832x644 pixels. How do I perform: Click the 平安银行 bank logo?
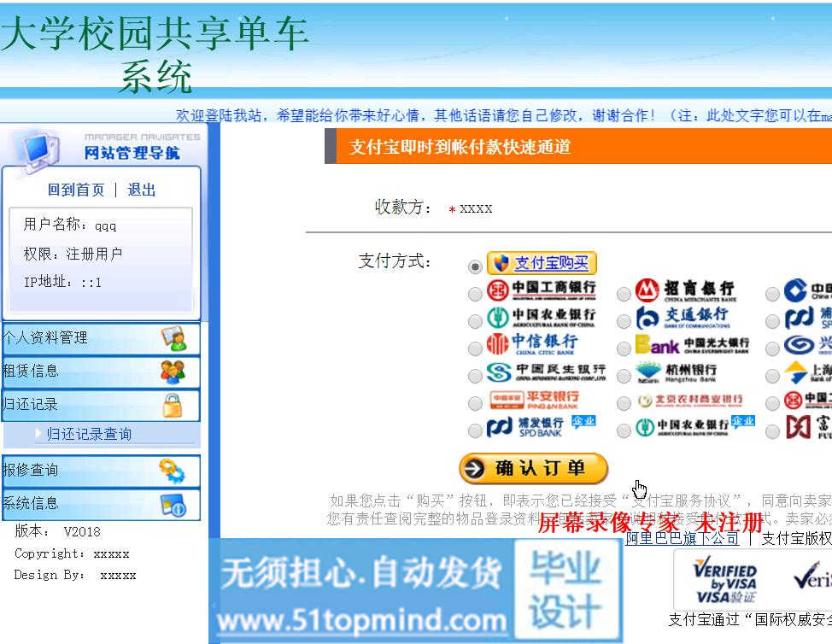tap(534, 400)
